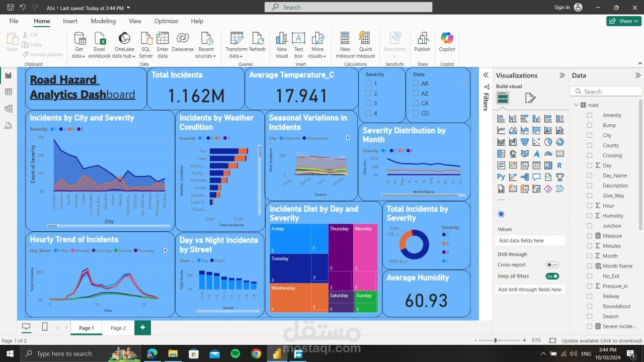Open Copilot from the ribbon
644x362 pixels.
tap(447, 42)
